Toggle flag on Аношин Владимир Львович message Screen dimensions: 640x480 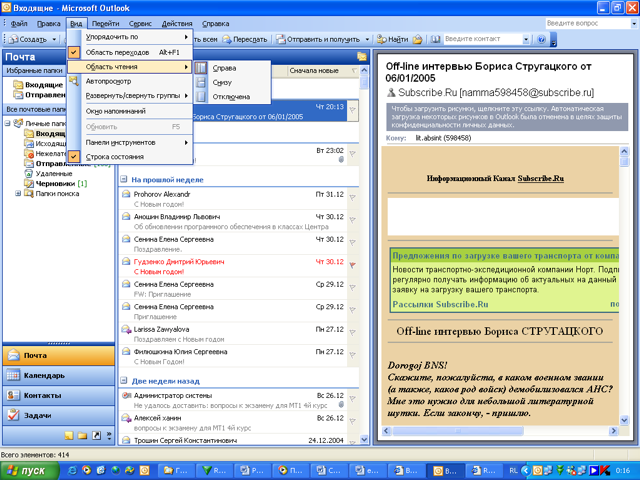353,220
